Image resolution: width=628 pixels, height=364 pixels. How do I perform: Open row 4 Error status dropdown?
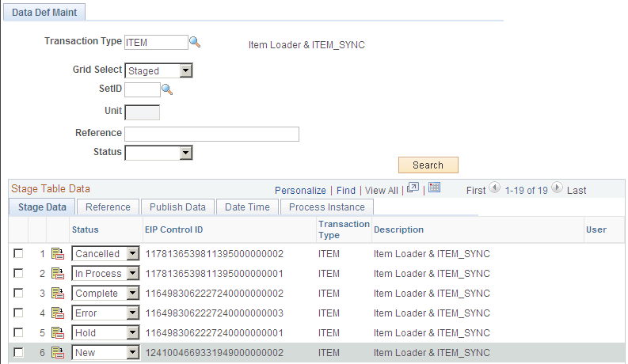[105, 313]
